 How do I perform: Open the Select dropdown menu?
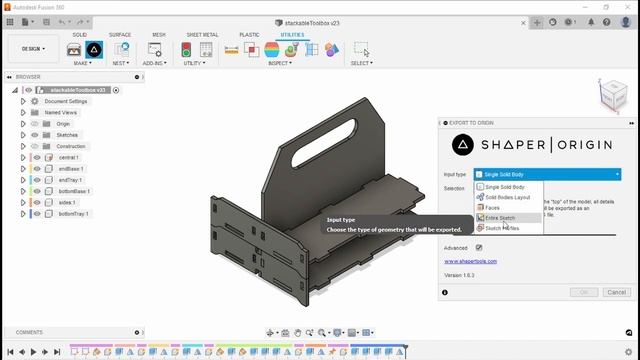pos(362,63)
